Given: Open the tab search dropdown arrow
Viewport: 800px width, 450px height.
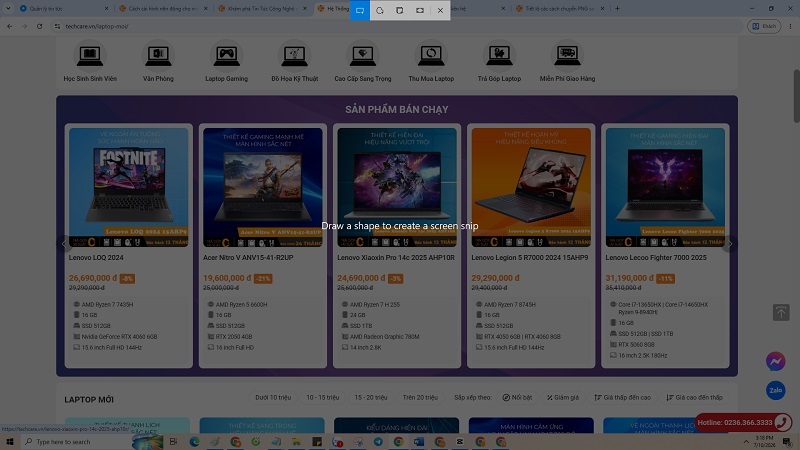Looking at the screenshot, I should [8, 9].
